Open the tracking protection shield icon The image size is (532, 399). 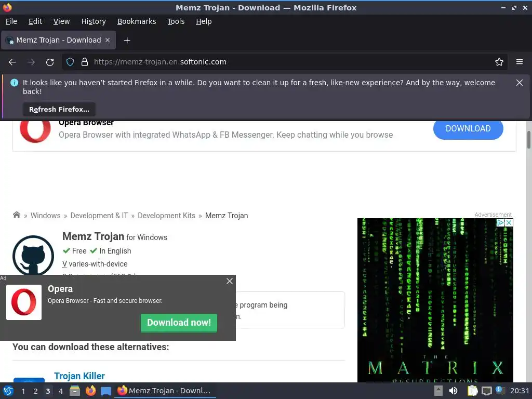pyautogui.click(x=70, y=62)
